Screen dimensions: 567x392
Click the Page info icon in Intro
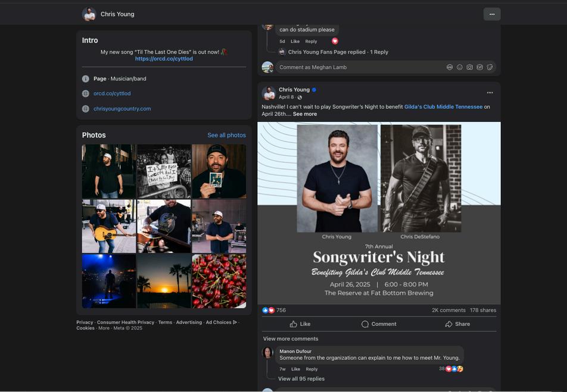pos(86,79)
